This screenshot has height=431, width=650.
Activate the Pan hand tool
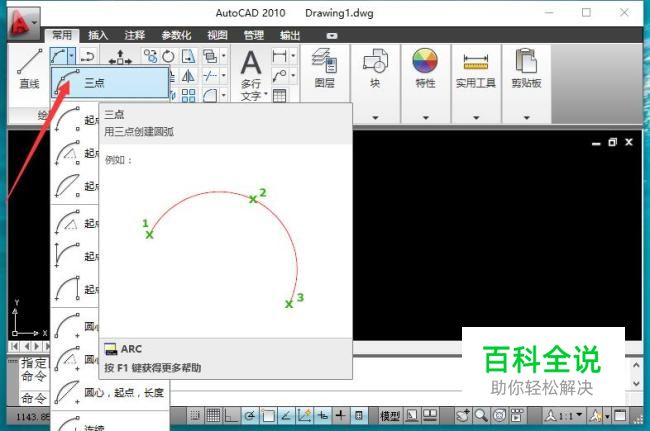pyautogui.click(x=463, y=415)
